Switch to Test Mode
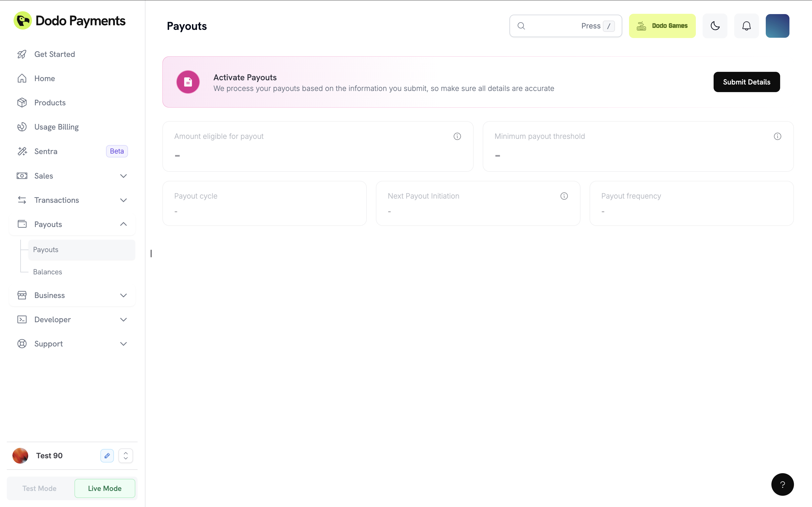 pos(39,488)
